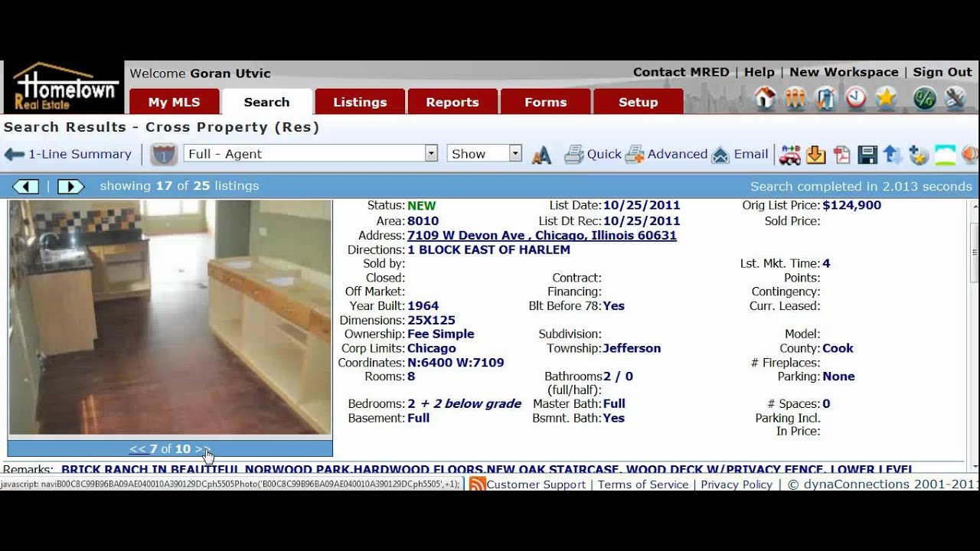Click the checklist pencil icon
The height and width of the screenshot is (551, 980).
825,98
